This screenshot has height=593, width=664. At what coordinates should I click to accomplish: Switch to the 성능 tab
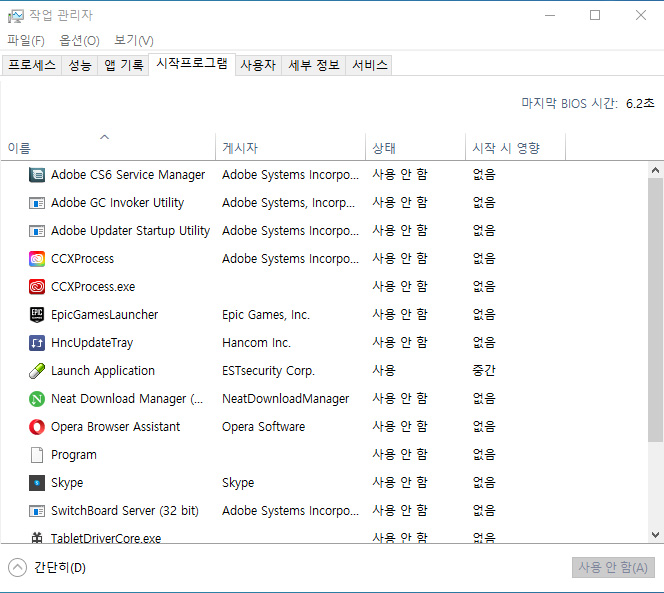(x=80, y=65)
